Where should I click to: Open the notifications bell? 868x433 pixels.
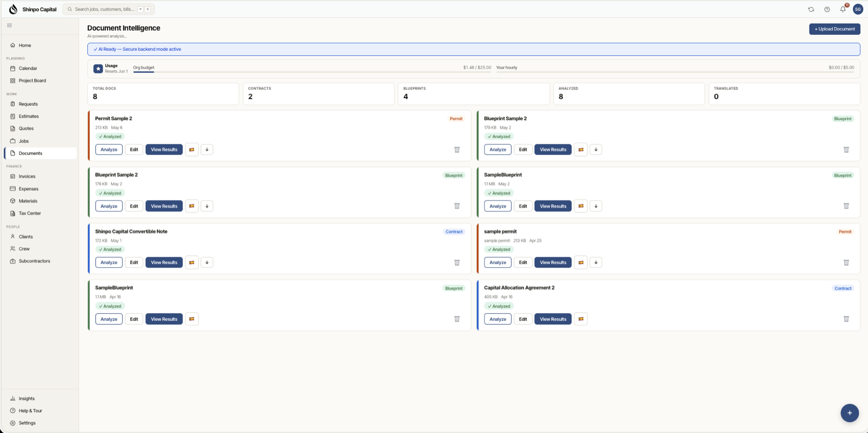point(843,9)
